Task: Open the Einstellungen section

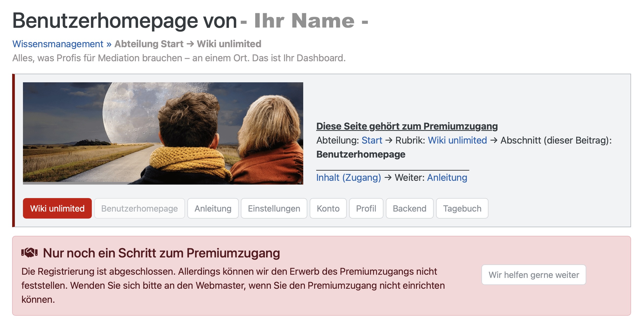Action: point(274,208)
